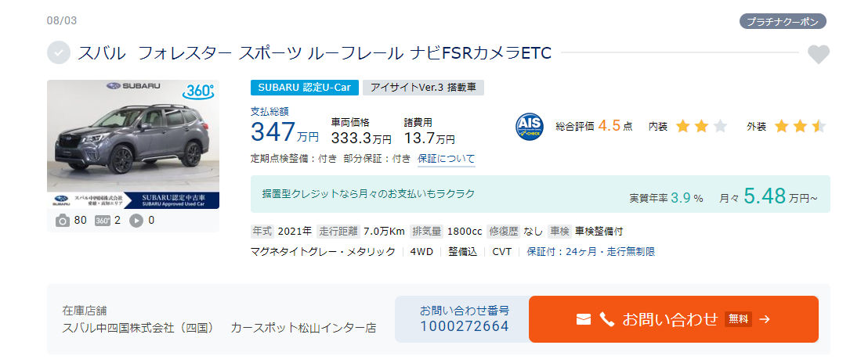Click the プラチナクーポン badge
The image size is (868, 363).
(783, 22)
